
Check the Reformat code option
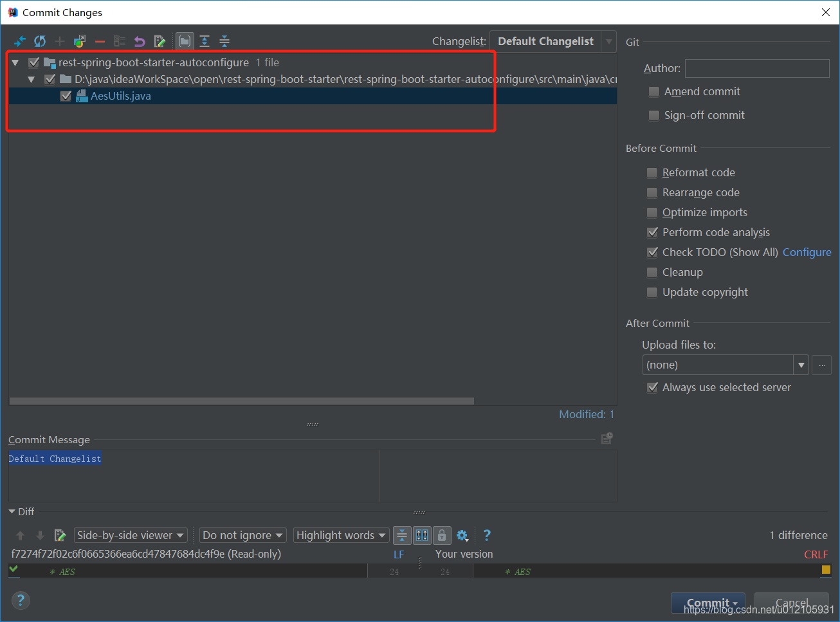(x=652, y=173)
